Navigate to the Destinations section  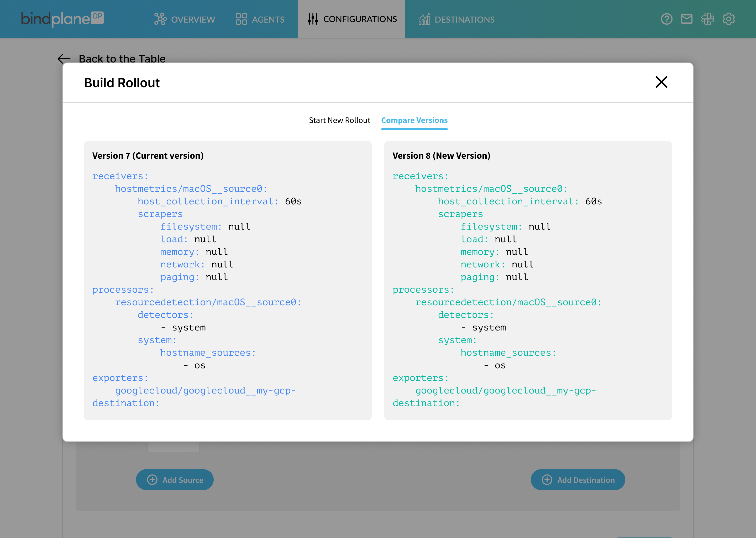coord(464,19)
